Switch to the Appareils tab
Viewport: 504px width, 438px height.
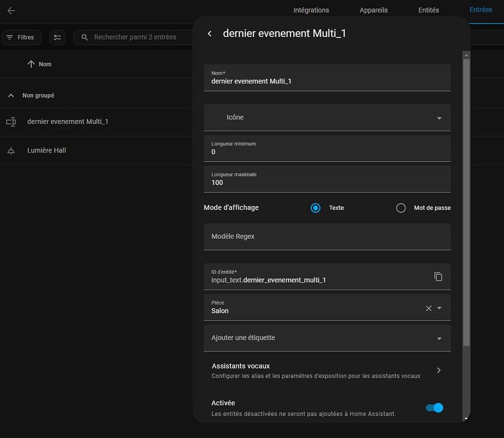point(373,10)
